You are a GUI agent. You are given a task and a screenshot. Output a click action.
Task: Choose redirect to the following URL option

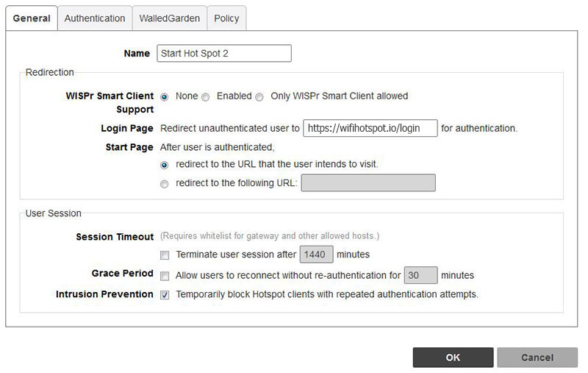point(164,184)
